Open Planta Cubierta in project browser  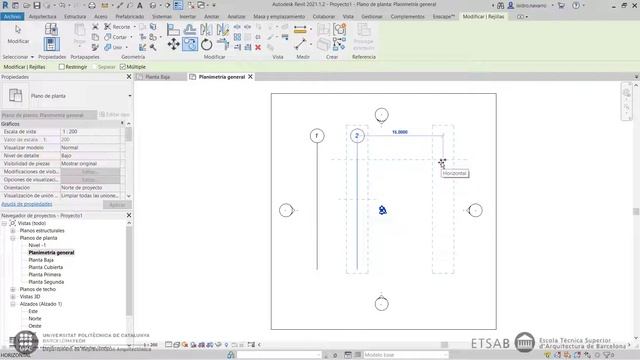(x=46, y=267)
